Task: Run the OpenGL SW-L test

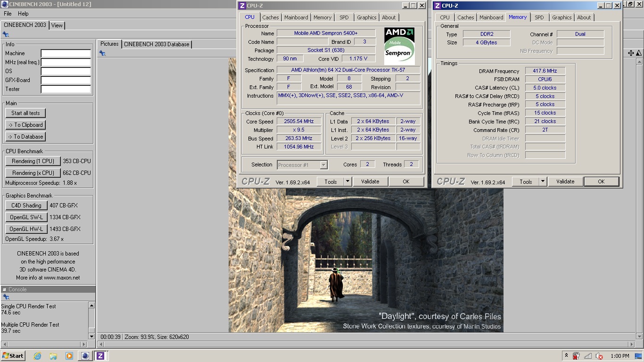Action: coord(26,217)
